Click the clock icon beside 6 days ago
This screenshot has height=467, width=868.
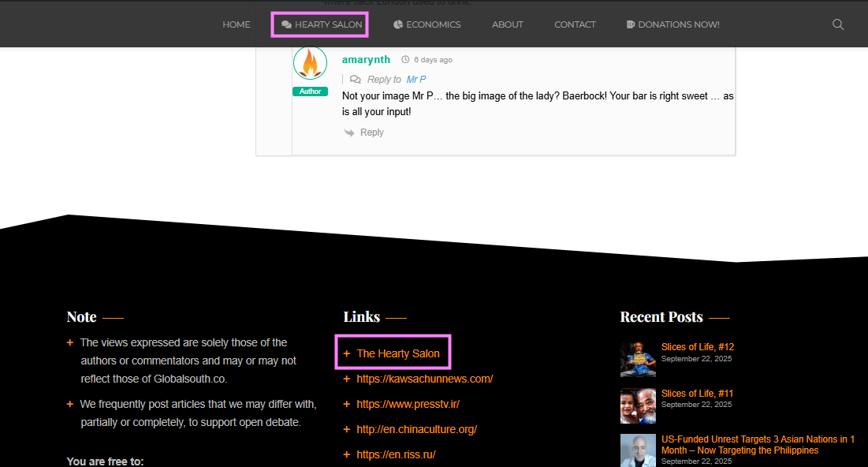(405, 60)
